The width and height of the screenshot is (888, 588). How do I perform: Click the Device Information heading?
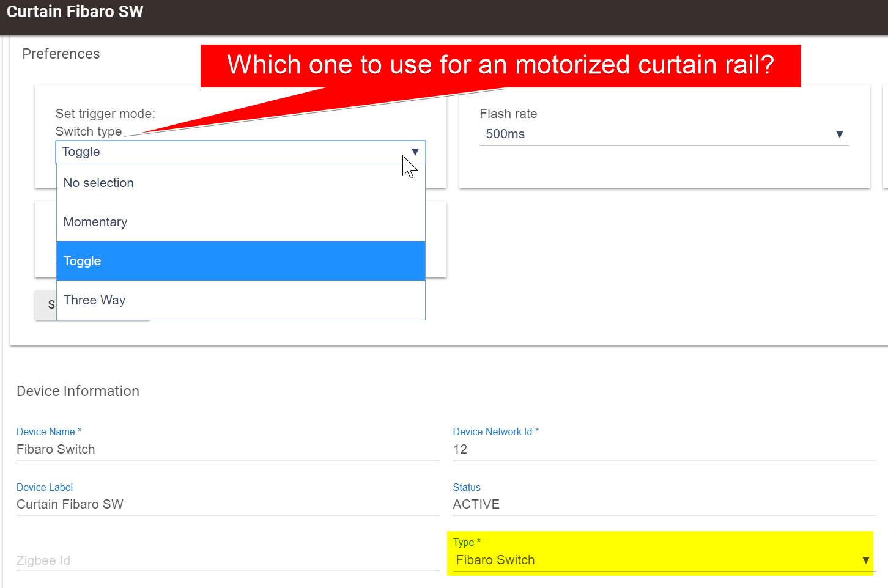[78, 391]
